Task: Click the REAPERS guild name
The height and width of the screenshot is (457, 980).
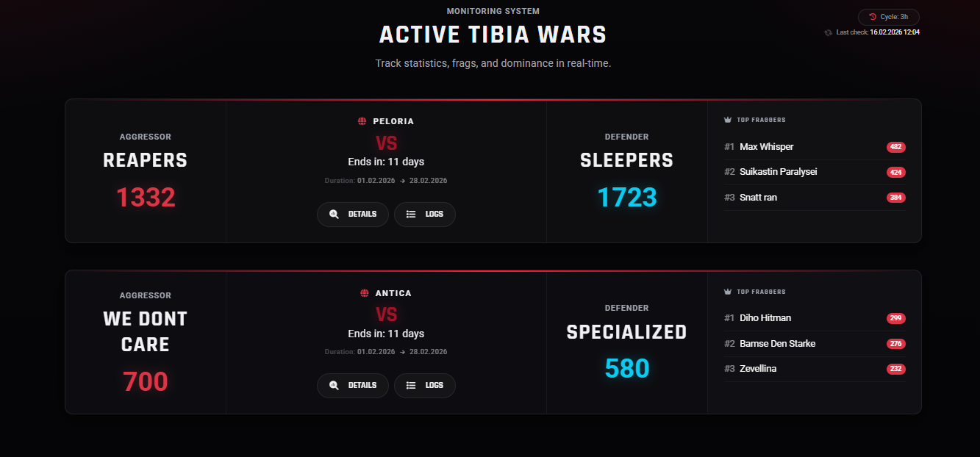Action: coord(145,159)
